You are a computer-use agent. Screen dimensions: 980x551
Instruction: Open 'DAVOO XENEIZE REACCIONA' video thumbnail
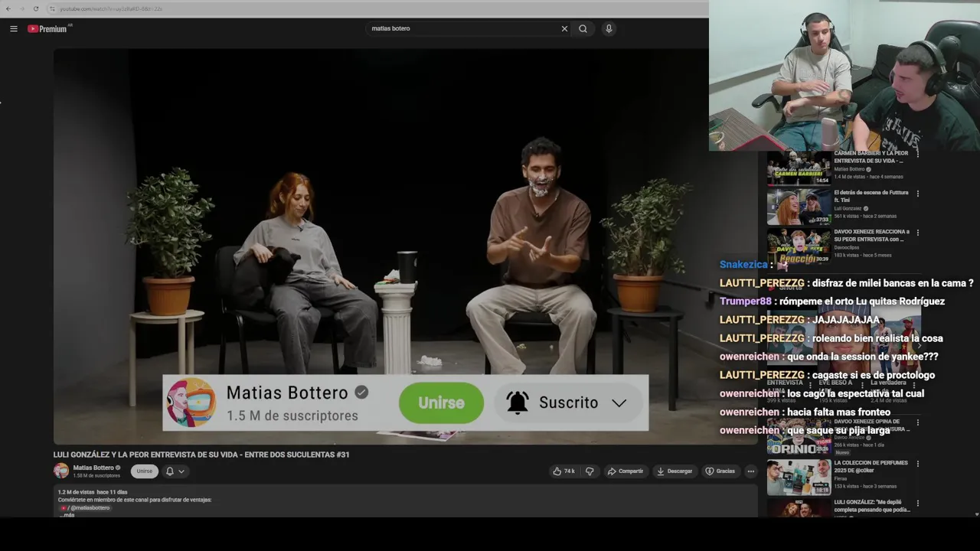pos(799,246)
